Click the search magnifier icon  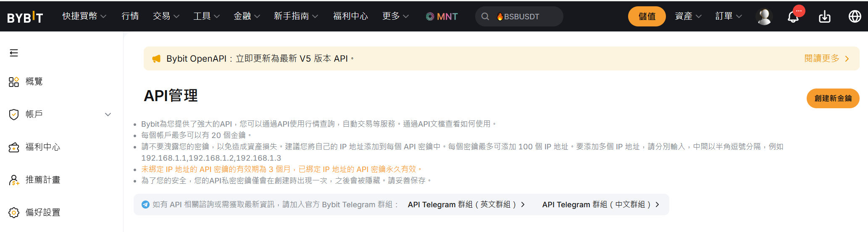tap(485, 16)
